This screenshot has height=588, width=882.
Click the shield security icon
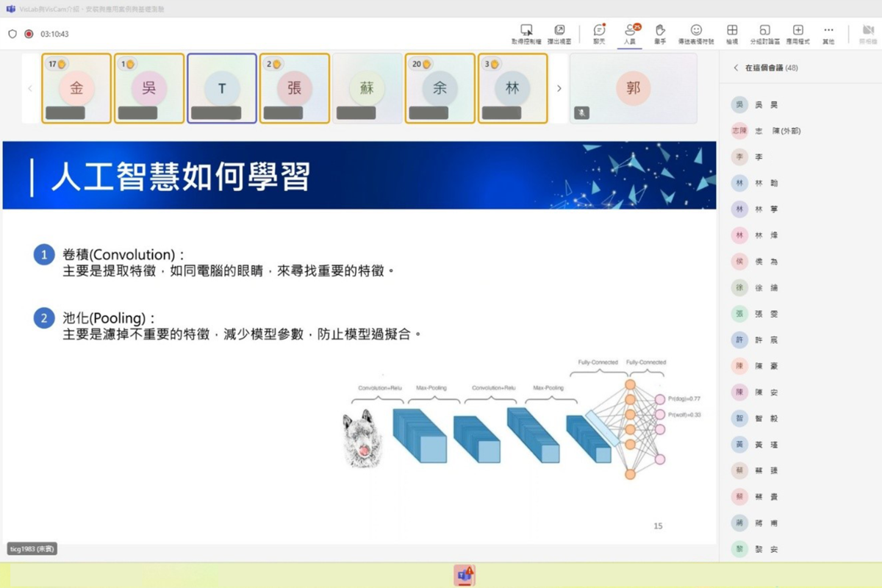(x=12, y=34)
